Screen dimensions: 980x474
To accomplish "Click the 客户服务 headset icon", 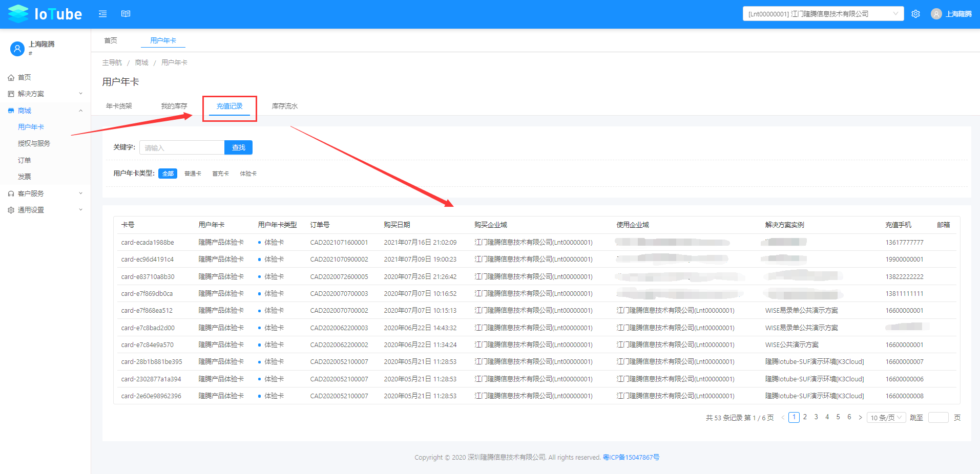I will (x=11, y=193).
